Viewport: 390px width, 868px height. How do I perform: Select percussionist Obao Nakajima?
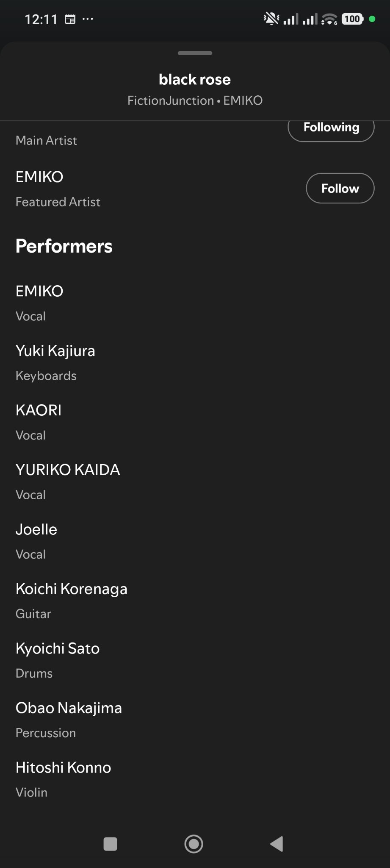[69, 708]
